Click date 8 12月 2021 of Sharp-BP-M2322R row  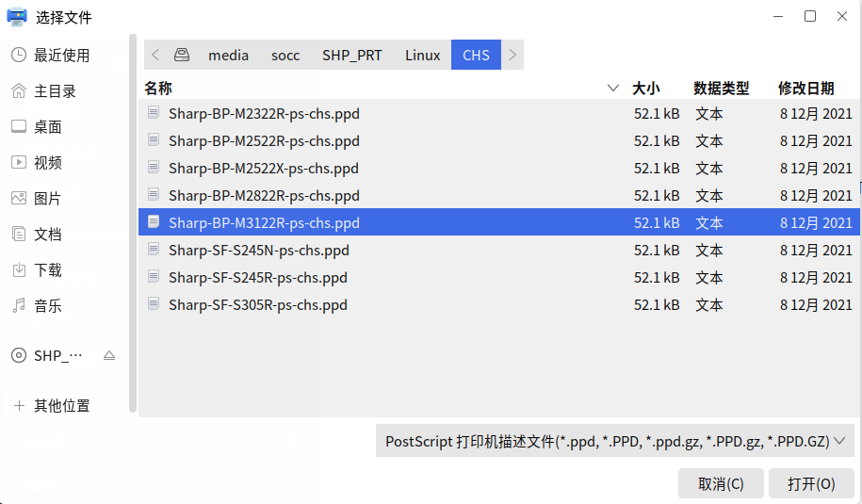816,114
